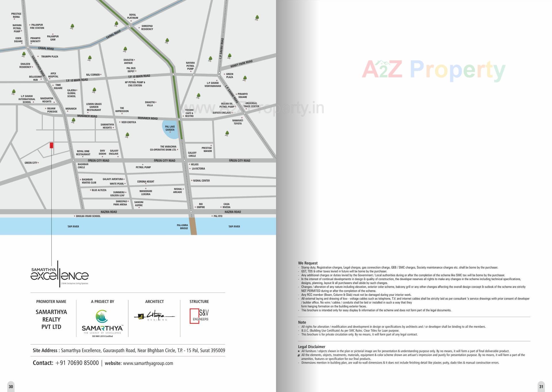Click the Galaxy Circle label on map
This screenshot has height=392, width=552.
click(x=192, y=155)
